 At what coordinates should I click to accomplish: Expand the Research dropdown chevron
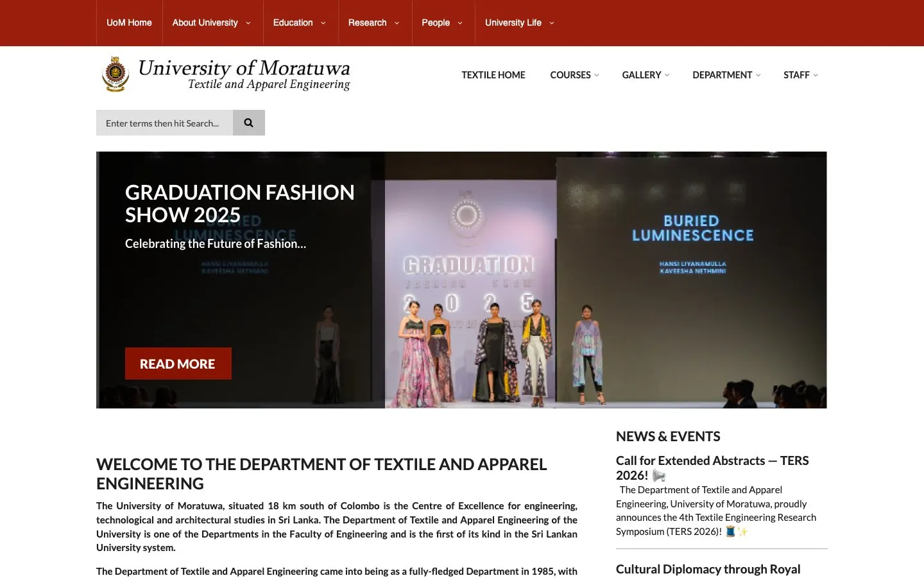pyautogui.click(x=397, y=23)
